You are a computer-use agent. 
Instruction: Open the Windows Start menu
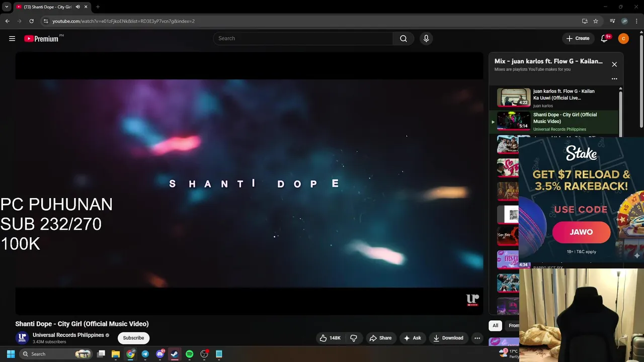(11, 354)
